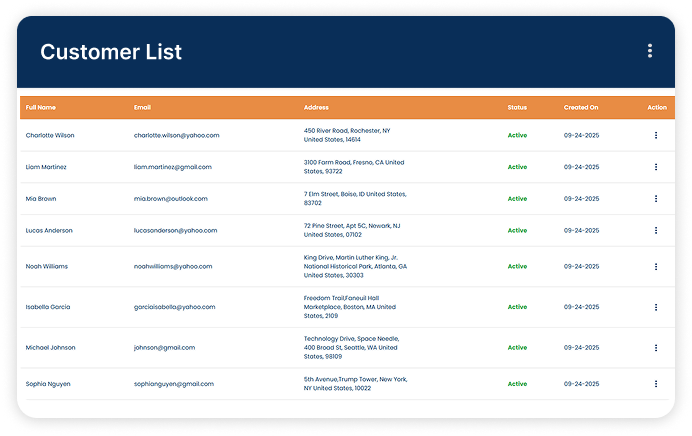Open action menu for Michael Johnson
Image resolution: width=692 pixels, height=436 pixels.
pyautogui.click(x=656, y=348)
